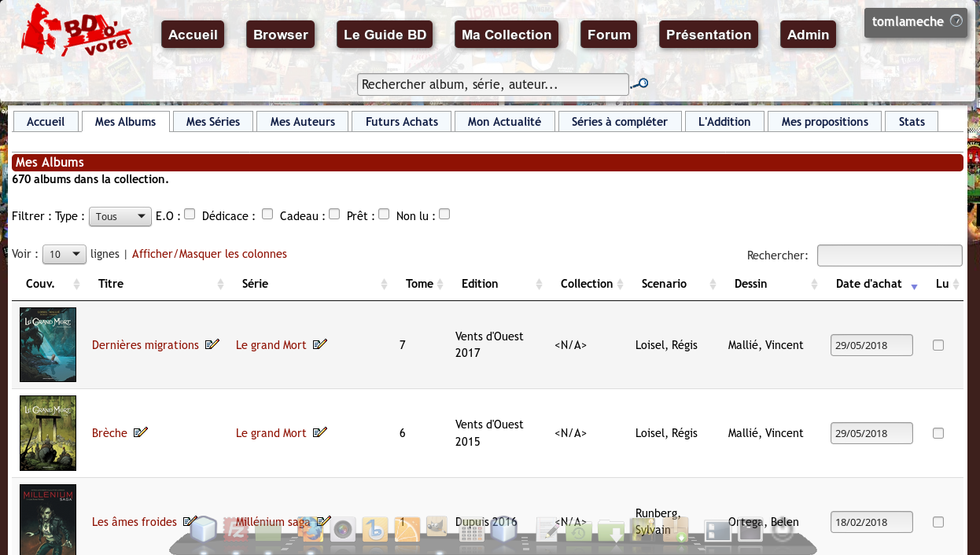Viewport: 980px width, 555px height.
Task: Open the downloads folder dock icon
Action: (612, 531)
